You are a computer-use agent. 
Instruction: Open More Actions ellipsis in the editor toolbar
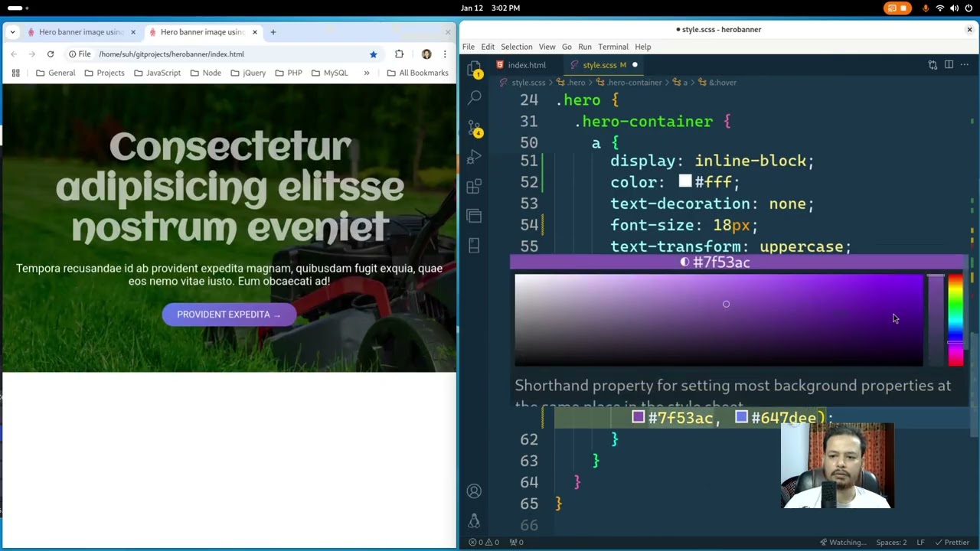click(x=965, y=65)
